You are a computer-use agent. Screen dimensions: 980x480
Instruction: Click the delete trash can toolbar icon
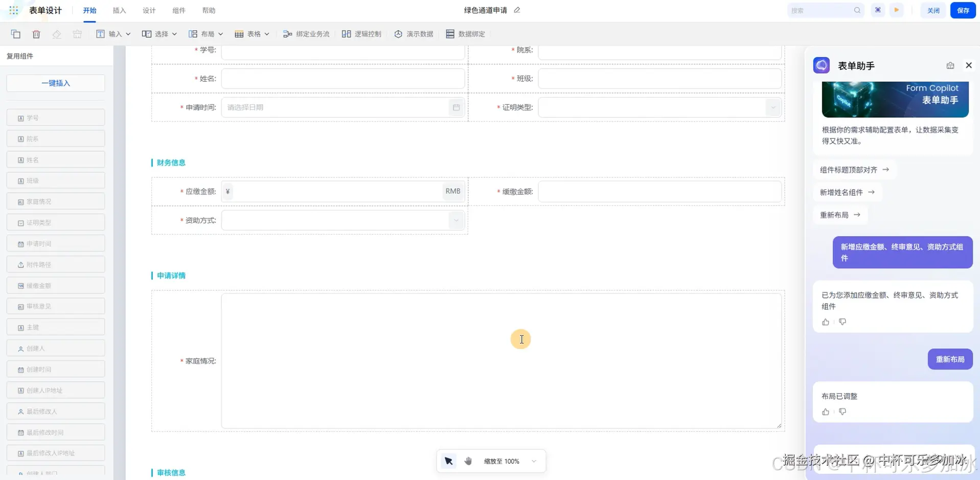[x=36, y=34]
